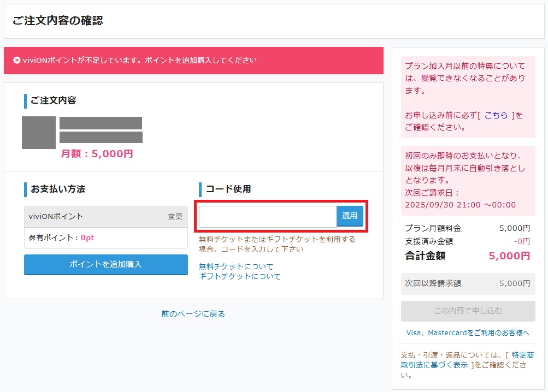The height and width of the screenshot is (392, 548).
Task: Go back via 前のページに戻る link
Action: [193, 314]
